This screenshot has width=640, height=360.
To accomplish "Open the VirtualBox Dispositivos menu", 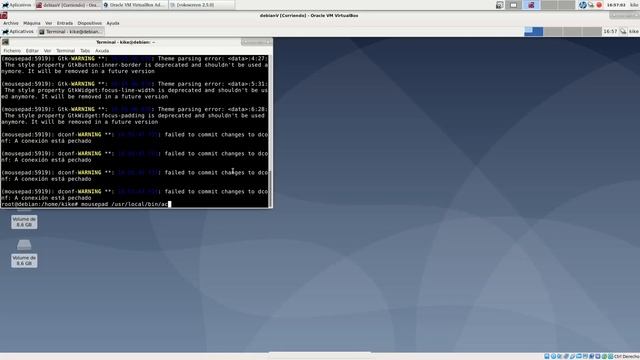I will coord(89,23).
